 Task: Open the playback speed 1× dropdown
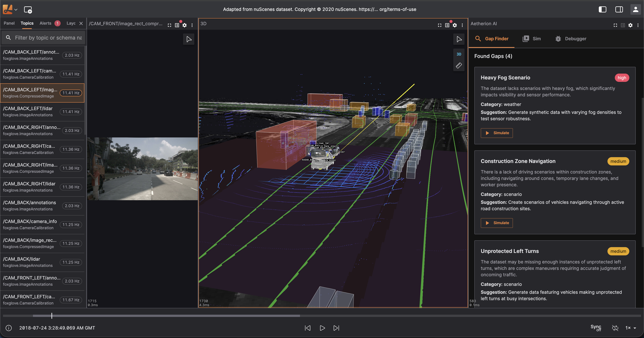pyautogui.click(x=630, y=328)
